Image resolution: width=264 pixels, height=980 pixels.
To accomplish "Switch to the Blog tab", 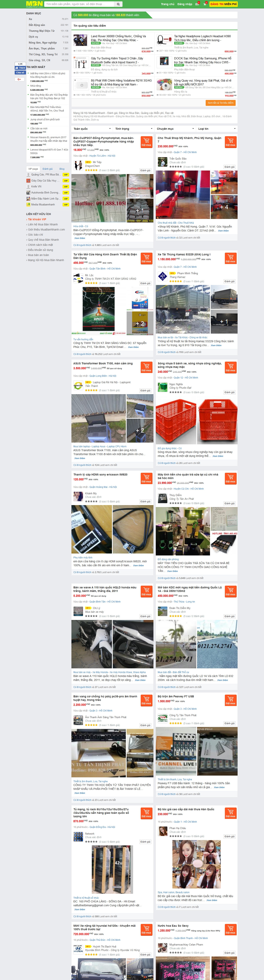I will point(62,169).
